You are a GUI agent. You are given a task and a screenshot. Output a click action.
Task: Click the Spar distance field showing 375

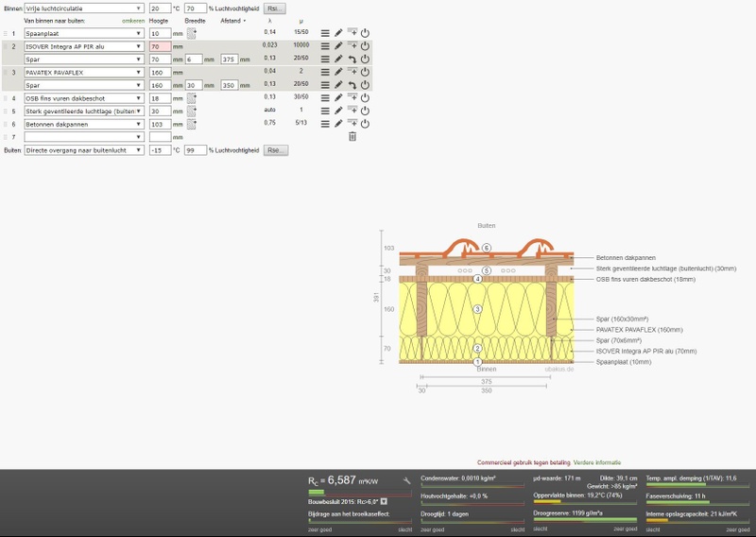pos(230,60)
